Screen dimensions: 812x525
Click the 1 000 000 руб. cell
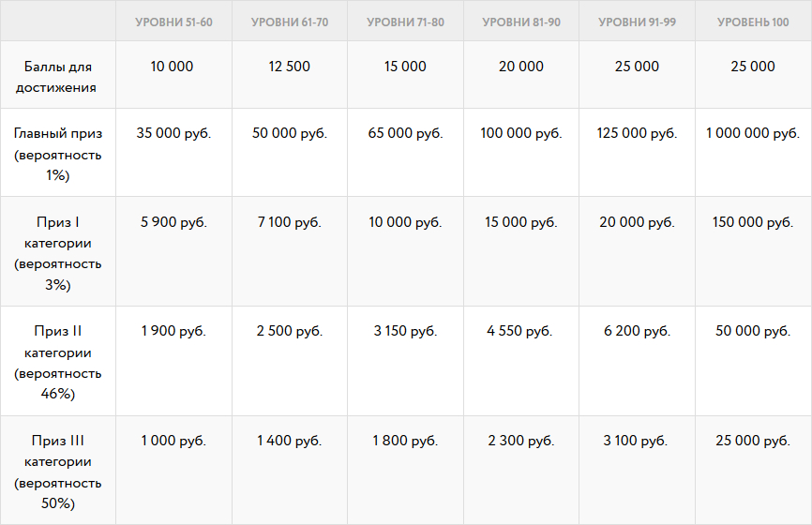(753, 133)
